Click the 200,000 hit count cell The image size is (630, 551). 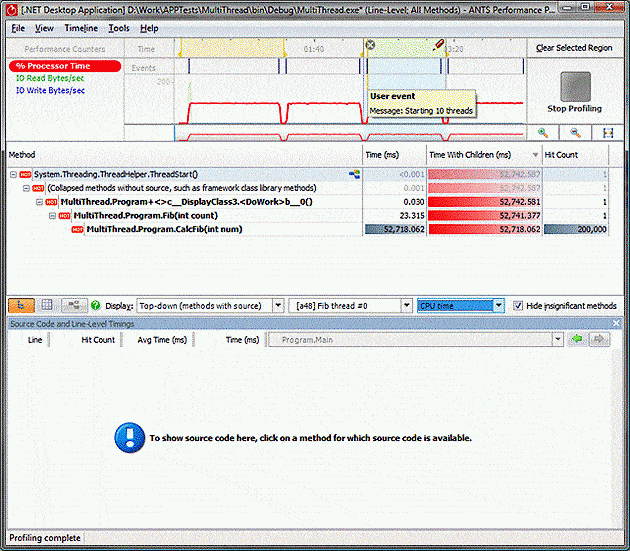[x=575, y=229]
